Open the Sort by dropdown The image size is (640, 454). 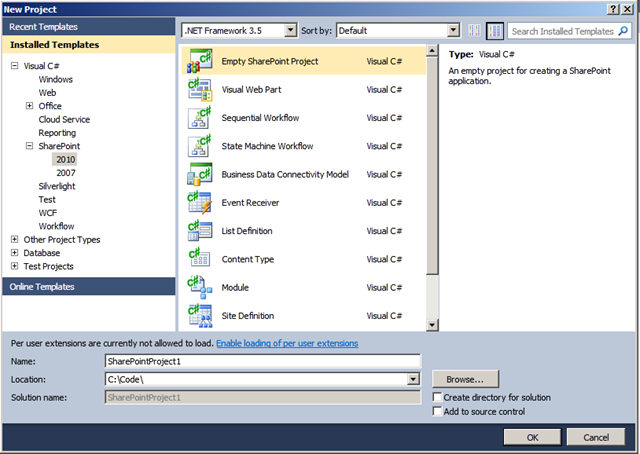(453, 30)
